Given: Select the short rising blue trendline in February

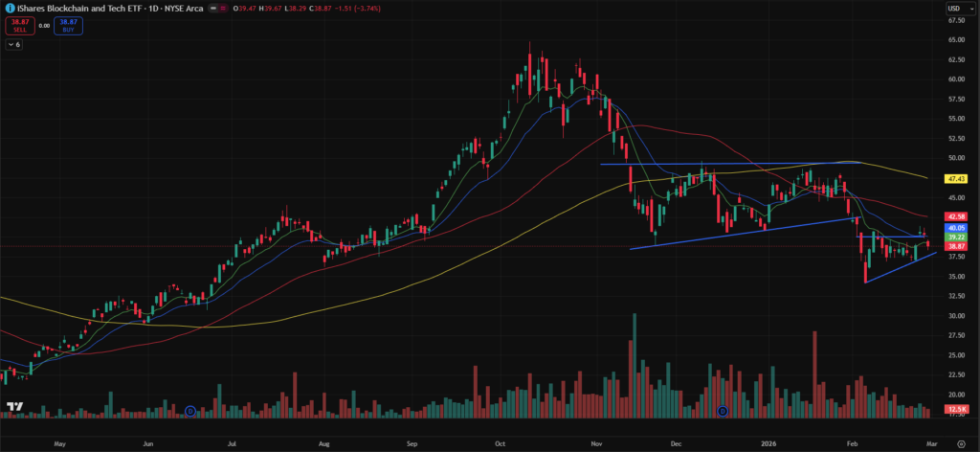Looking at the screenshot, I should point(900,268).
